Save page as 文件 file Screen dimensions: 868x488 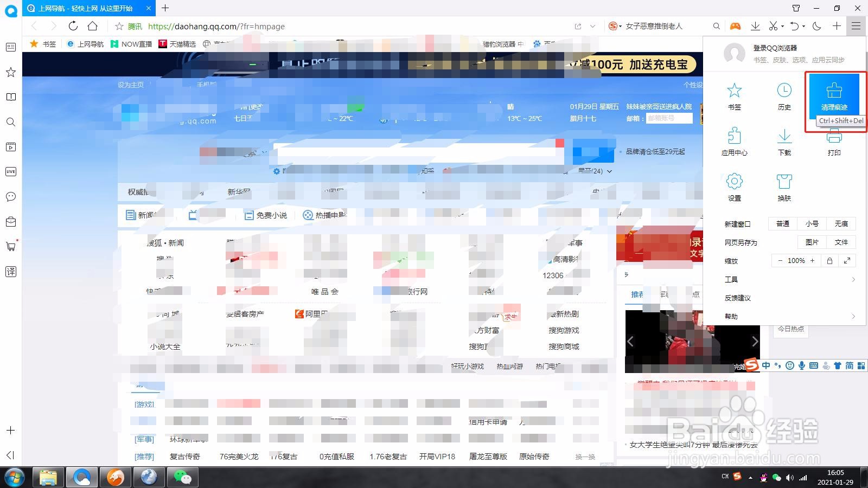click(841, 242)
